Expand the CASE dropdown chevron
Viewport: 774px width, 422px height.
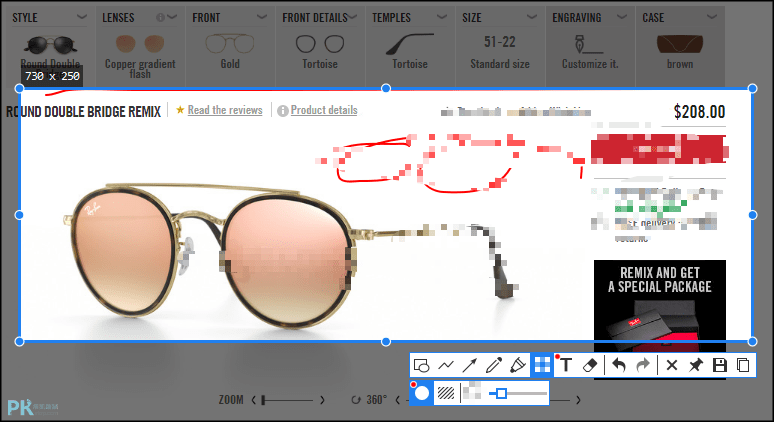tap(712, 17)
